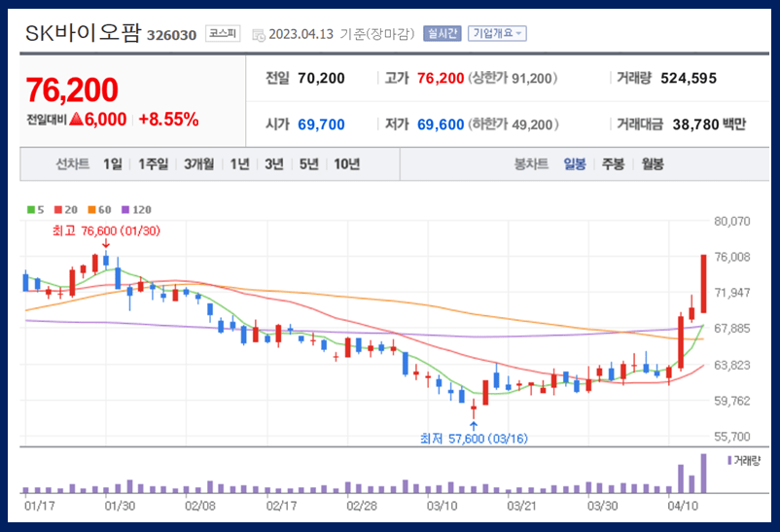Screen dimensions: 780x532
Task: Click the red up-triangle beside 6,000
Action: (76, 119)
